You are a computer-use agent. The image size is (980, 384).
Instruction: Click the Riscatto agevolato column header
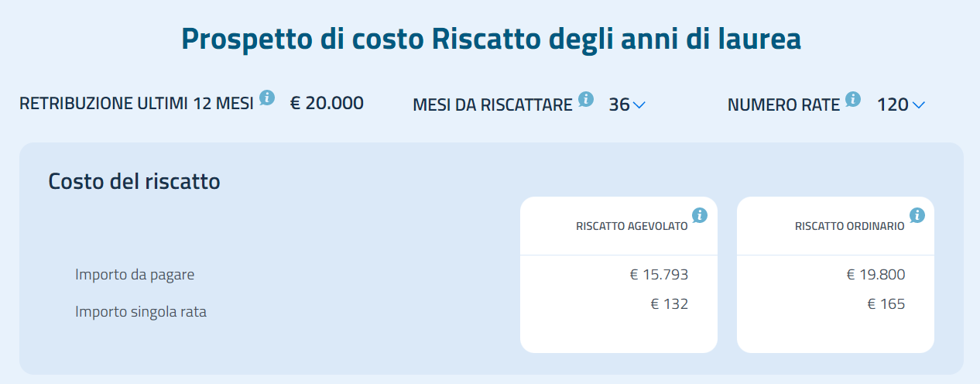point(632,227)
